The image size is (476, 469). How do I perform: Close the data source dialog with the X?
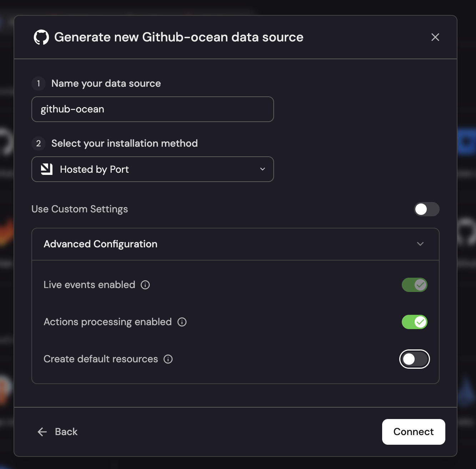click(435, 37)
